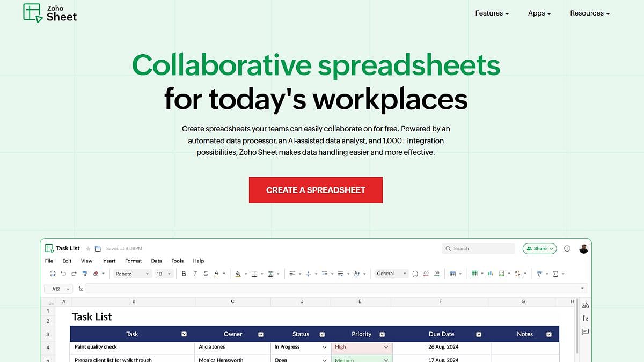Click the Decrease decimal places icon

click(426, 274)
